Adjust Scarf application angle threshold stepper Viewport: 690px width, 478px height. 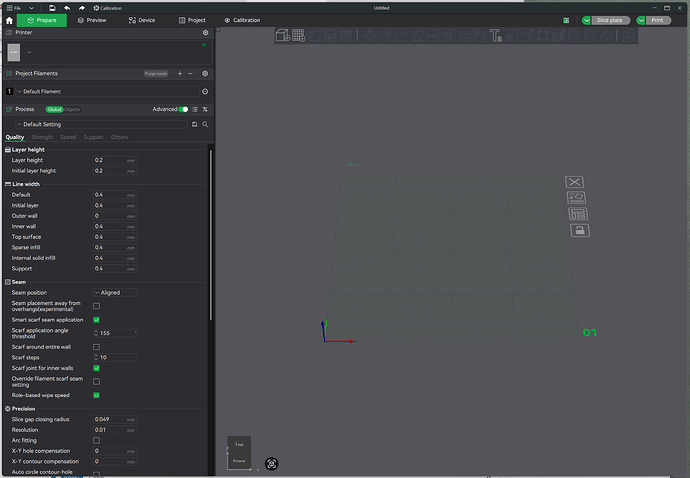[x=96, y=333]
